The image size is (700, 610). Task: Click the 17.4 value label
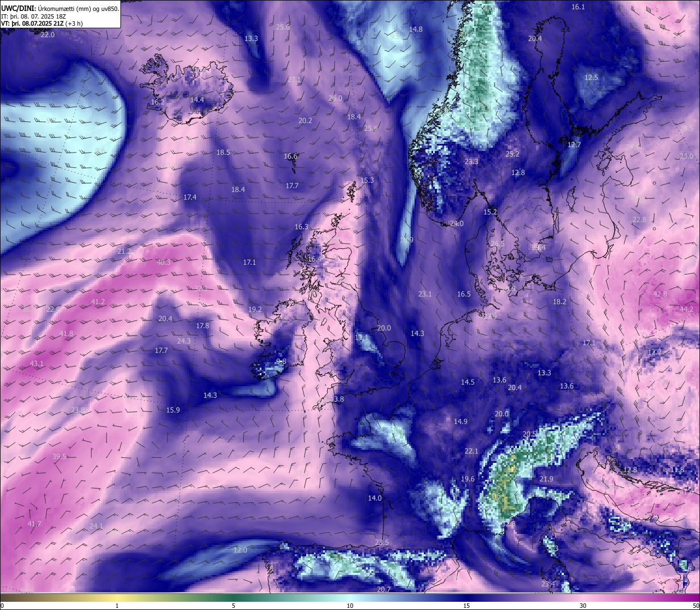190,197
